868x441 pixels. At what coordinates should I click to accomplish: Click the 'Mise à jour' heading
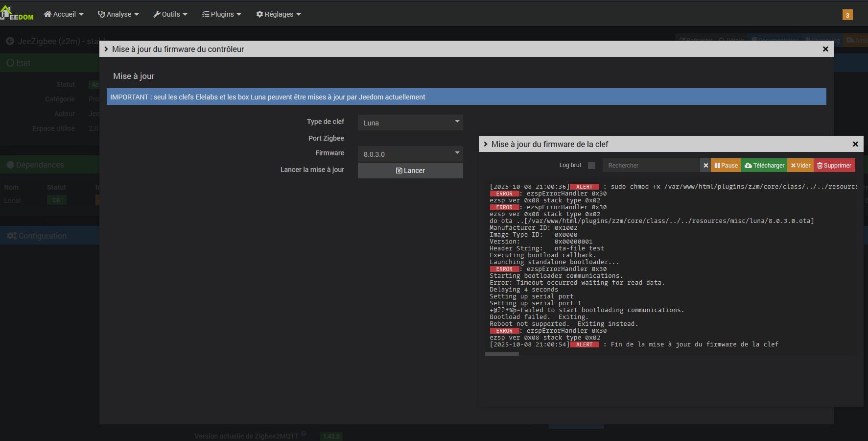134,76
